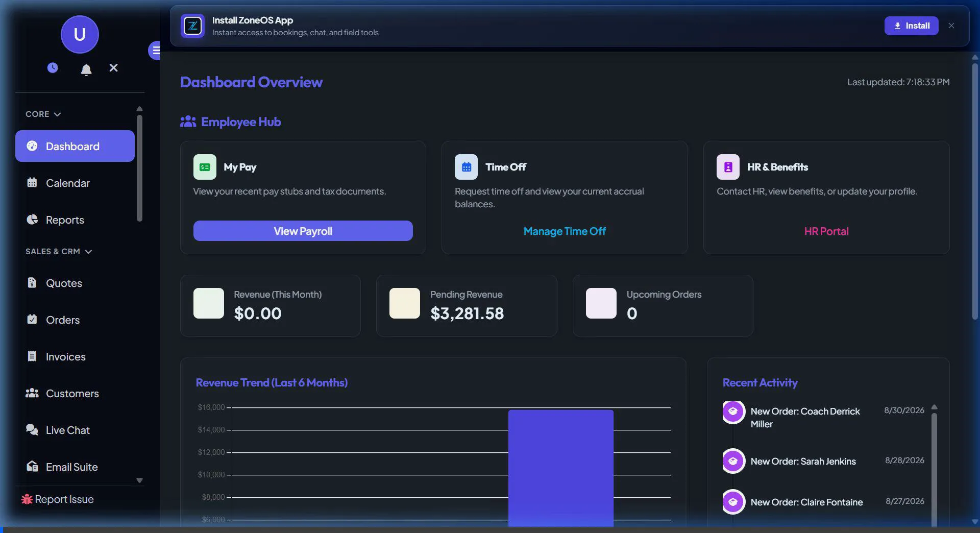Click the ZoneOS app logo icon
This screenshot has width=980, height=533.
192,26
